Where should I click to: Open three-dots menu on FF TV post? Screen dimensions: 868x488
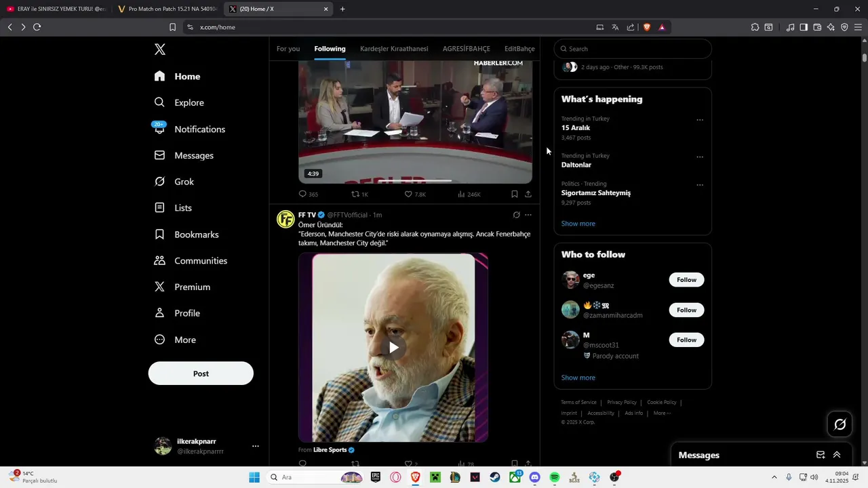point(528,215)
